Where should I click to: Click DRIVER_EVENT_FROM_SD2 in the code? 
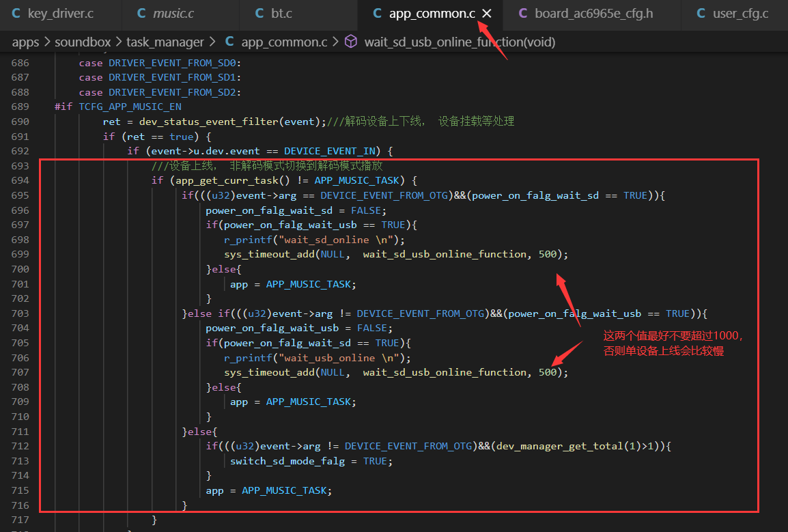coord(172,92)
